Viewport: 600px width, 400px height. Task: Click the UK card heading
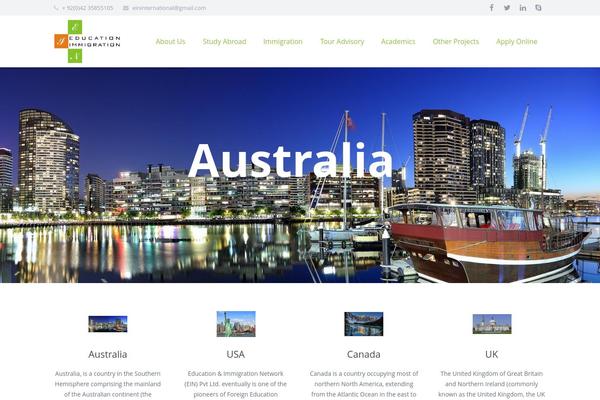tap(492, 354)
